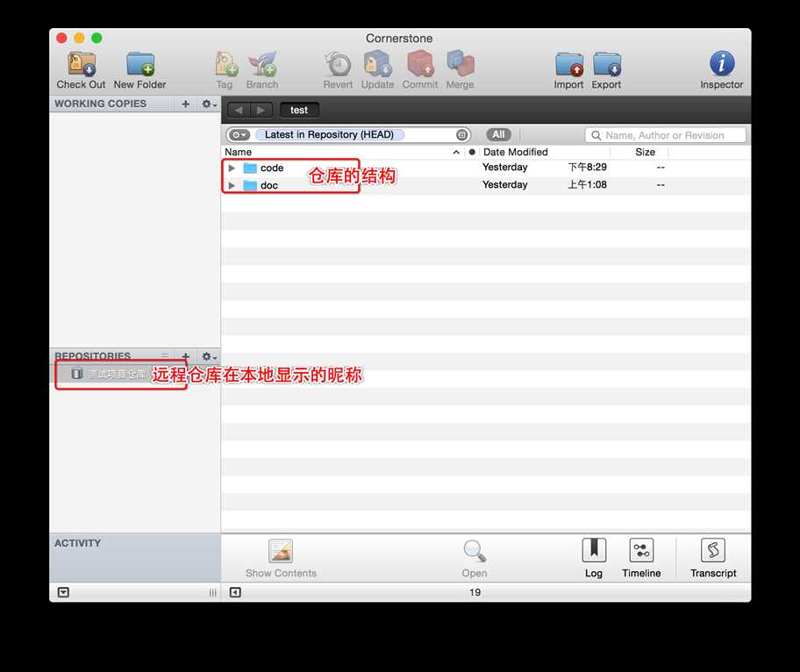Open the Working Copies gear menu
The image size is (800, 672).
pos(209,104)
